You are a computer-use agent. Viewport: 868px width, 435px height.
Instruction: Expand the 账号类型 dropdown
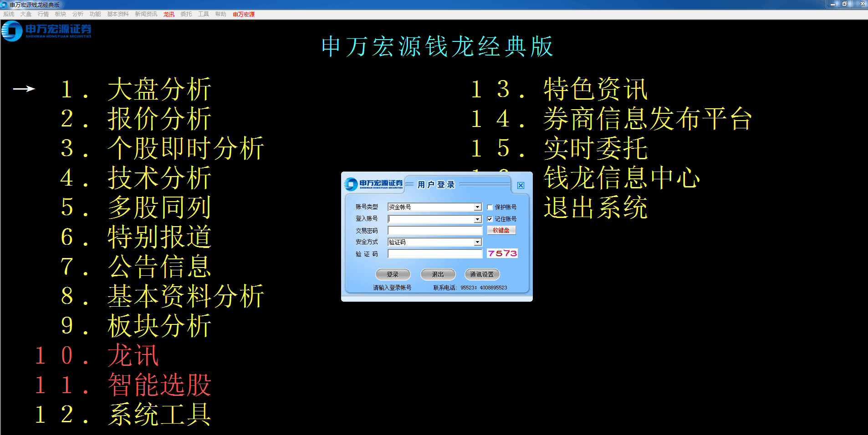pyautogui.click(x=477, y=207)
